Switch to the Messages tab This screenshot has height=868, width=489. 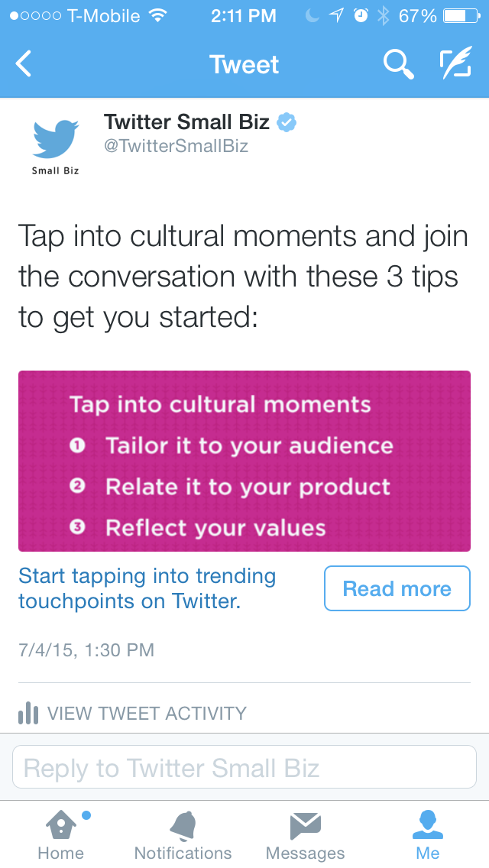[305, 835]
